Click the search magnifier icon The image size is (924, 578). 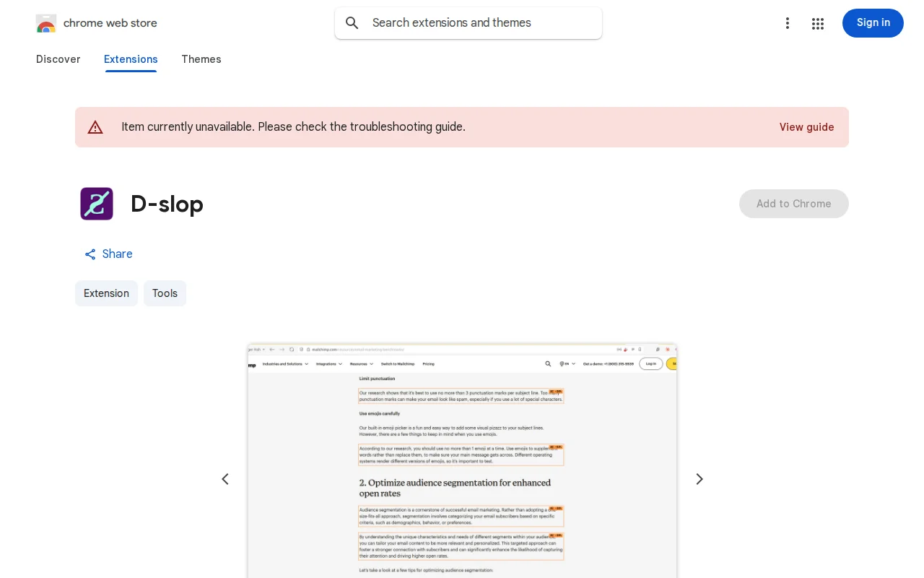pos(352,23)
